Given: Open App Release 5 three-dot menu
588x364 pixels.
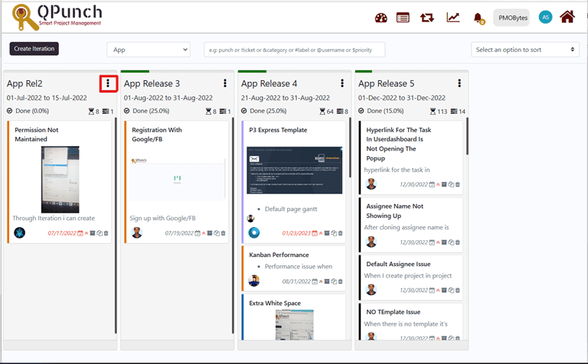Looking at the screenshot, I should click(459, 83).
